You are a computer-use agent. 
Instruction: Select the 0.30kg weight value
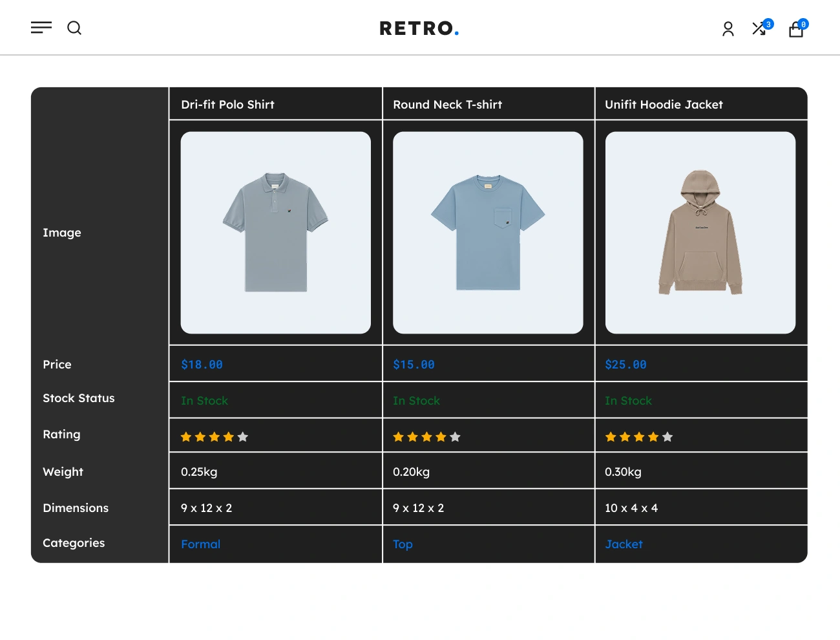coord(623,472)
